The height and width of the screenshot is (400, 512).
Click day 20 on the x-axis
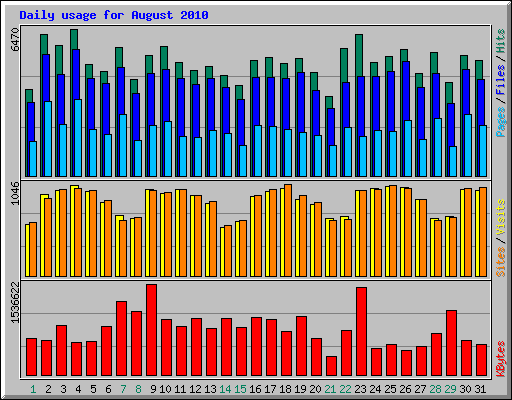pos(315,389)
